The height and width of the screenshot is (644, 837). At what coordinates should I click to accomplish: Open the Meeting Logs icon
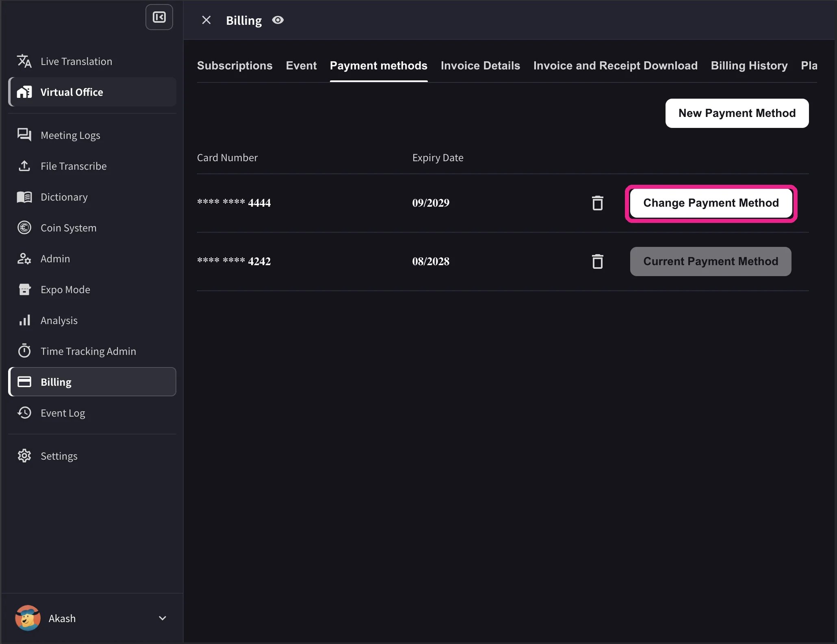pyautogui.click(x=24, y=135)
